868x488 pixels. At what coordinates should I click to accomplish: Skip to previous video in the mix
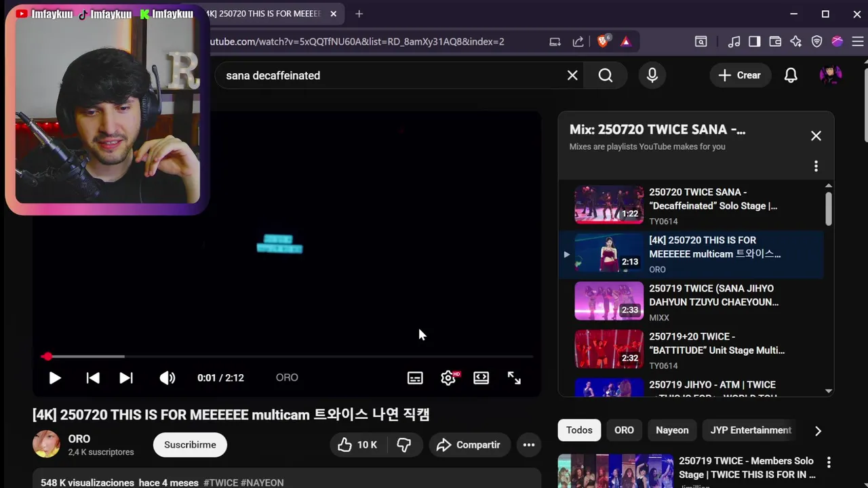tap(93, 378)
